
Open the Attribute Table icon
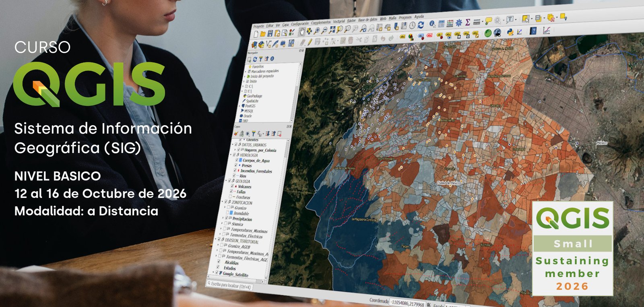click(441, 24)
